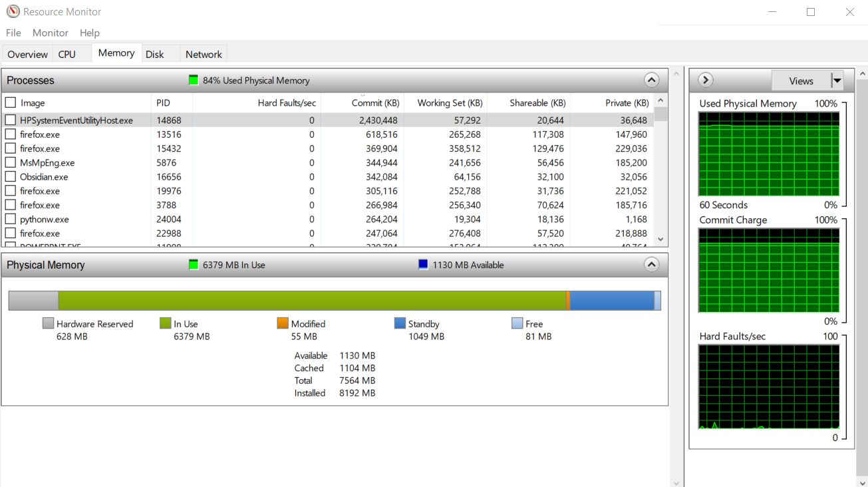The width and height of the screenshot is (868, 487).
Task: Check the Obsidian.exe process checkbox
Action: coord(9,176)
